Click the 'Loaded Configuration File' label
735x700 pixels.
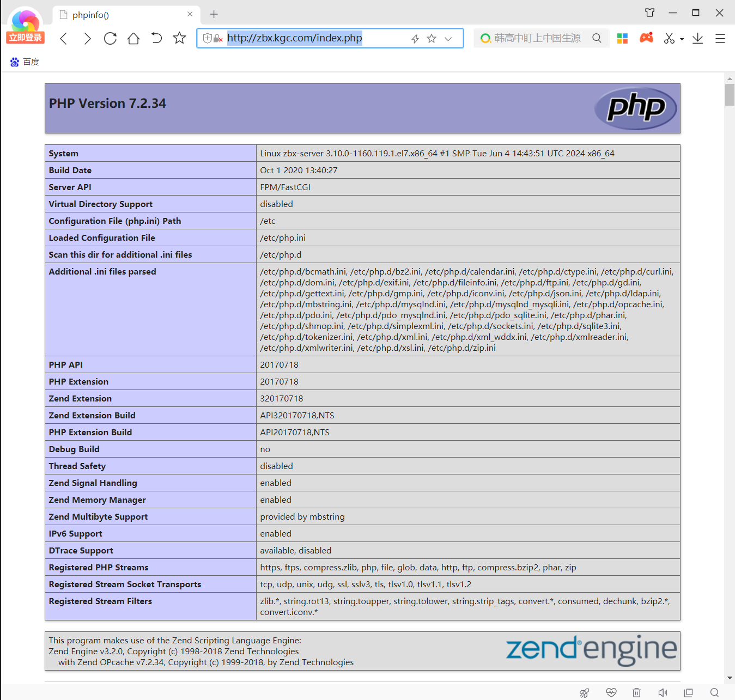[x=102, y=238]
